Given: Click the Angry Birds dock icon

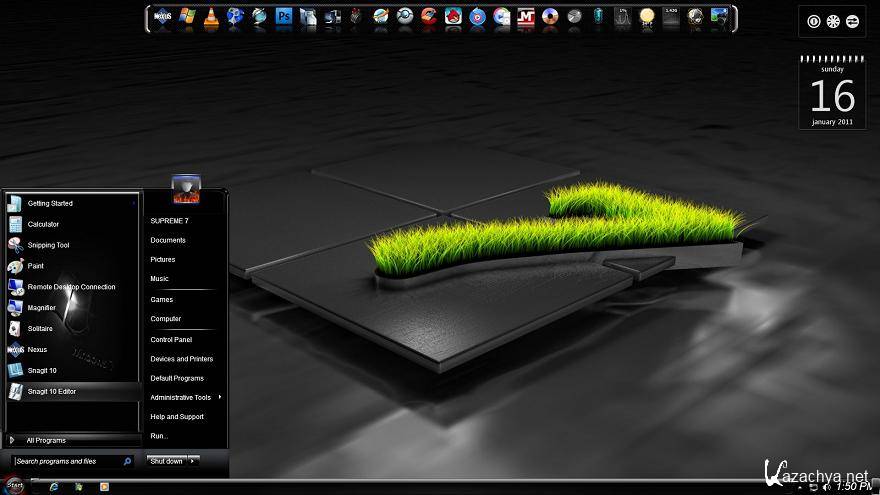Looking at the screenshot, I should 453,16.
